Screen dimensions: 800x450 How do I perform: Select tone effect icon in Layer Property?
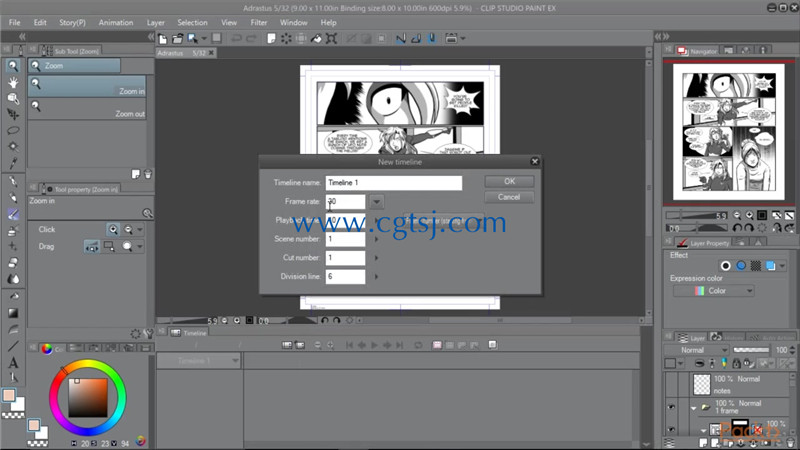pos(756,265)
